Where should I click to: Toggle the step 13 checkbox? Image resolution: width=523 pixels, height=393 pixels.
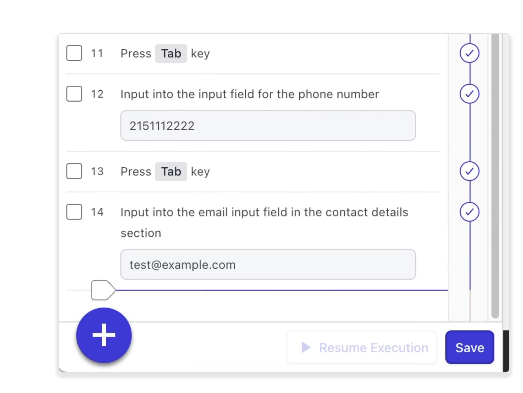pyautogui.click(x=74, y=171)
